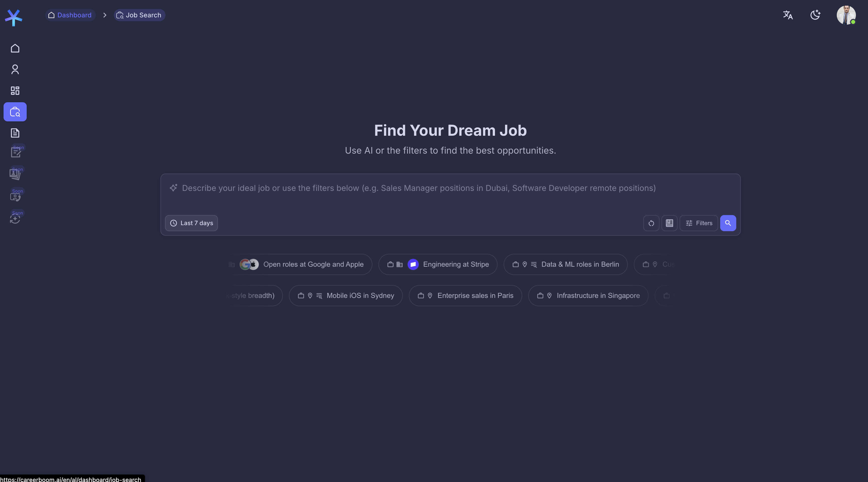
Task: Click the Careerboom logo
Action: pyautogui.click(x=14, y=18)
